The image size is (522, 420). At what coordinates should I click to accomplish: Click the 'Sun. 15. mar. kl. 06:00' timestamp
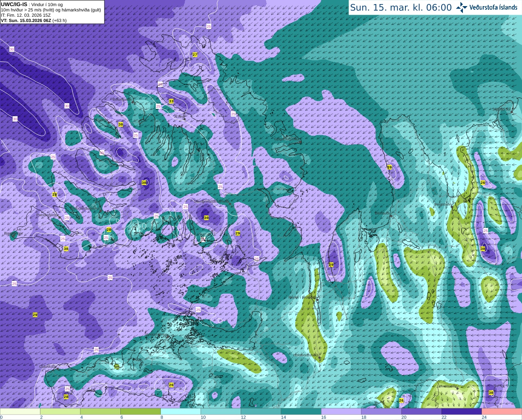coord(401,7)
